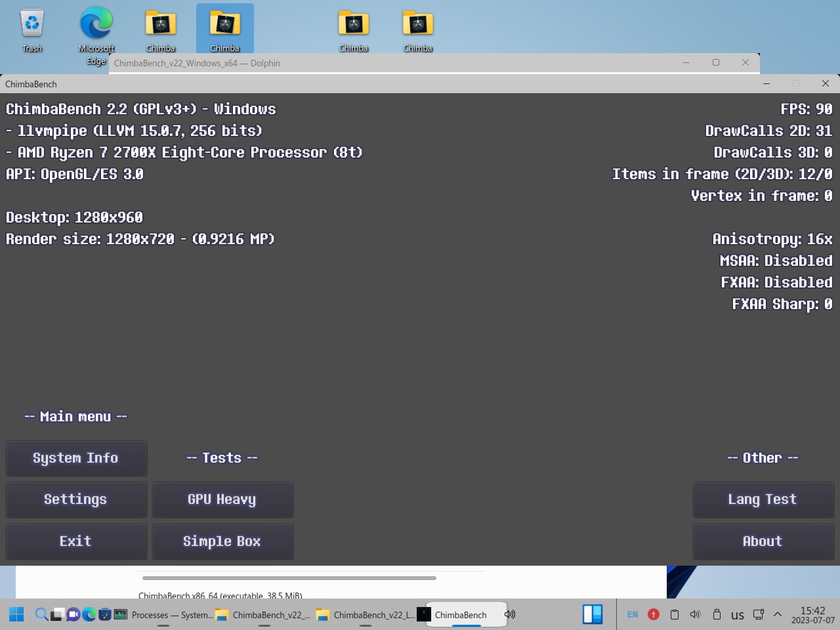The width and height of the screenshot is (840, 630).
Task: Minimize the ChimbaBench window
Action: coord(766,83)
